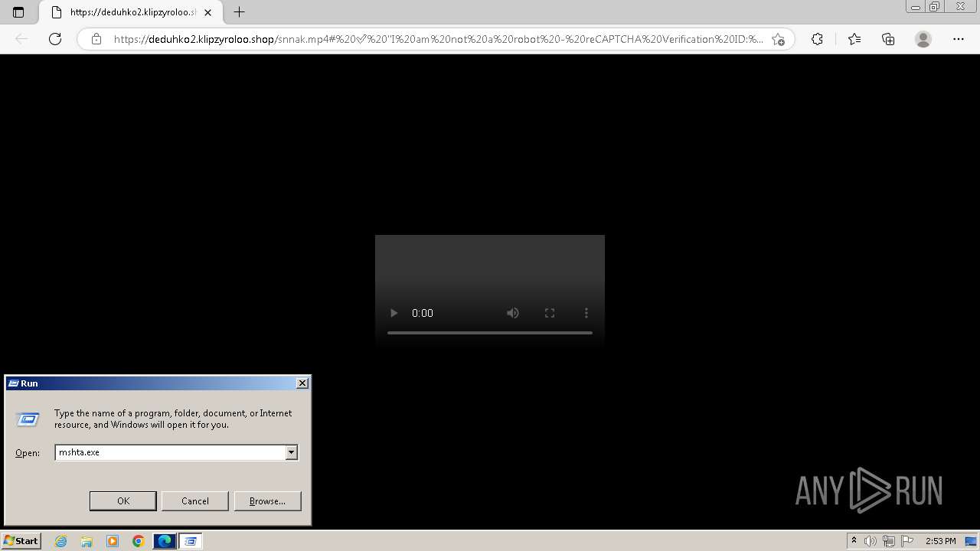Open video more options menu
The image size is (980, 551).
click(586, 313)
